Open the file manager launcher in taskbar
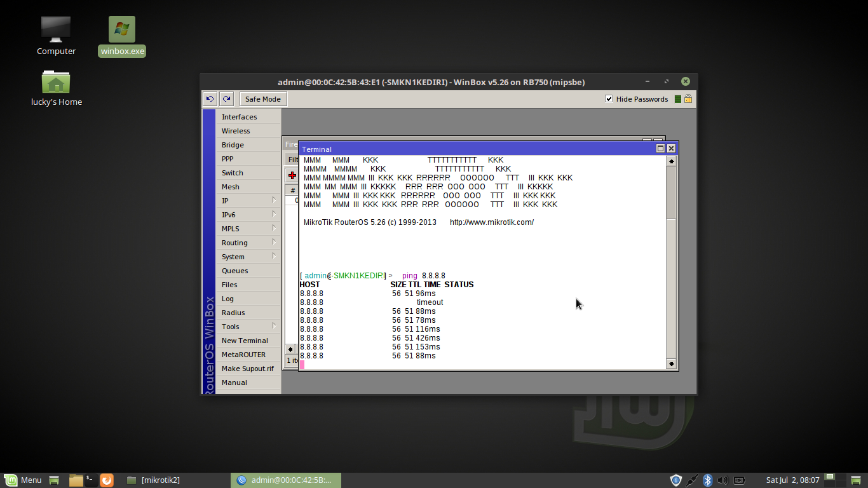The image size is (868, 488). 76,480
